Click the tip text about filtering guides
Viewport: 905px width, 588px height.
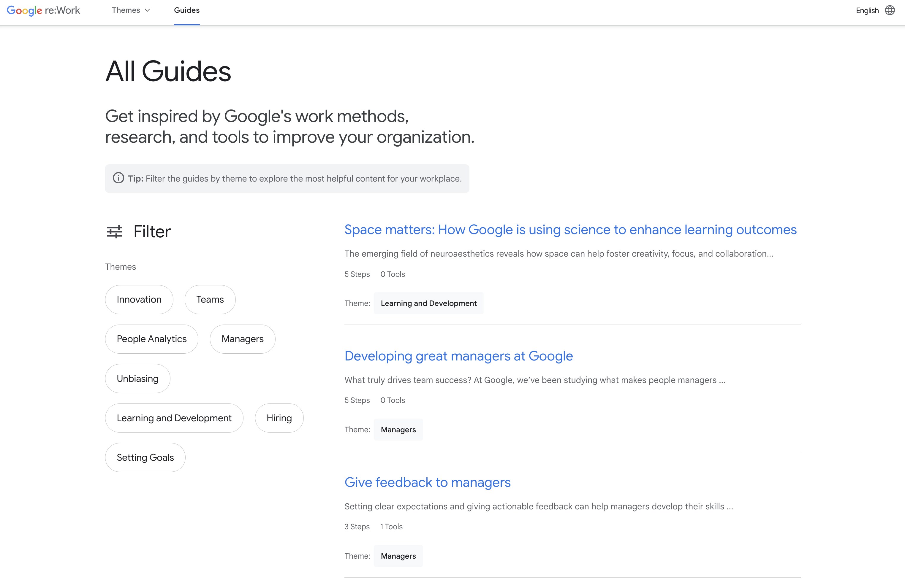tap(295, 179)
